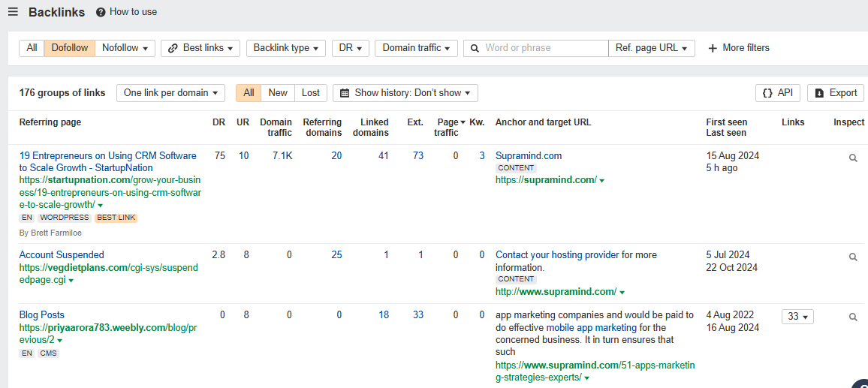The width and height of the screenshot is (868, 388).
Task: Show All link types filter
Action: (32, 47)
